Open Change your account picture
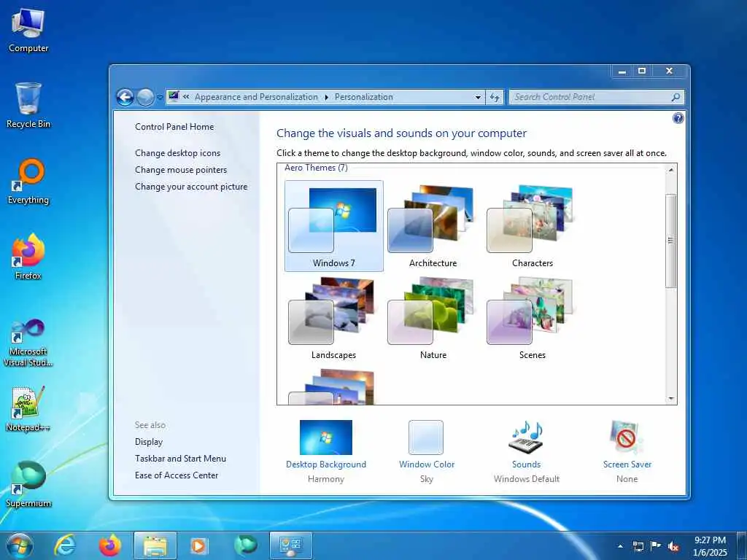747x560 pixels. point(191,187)
